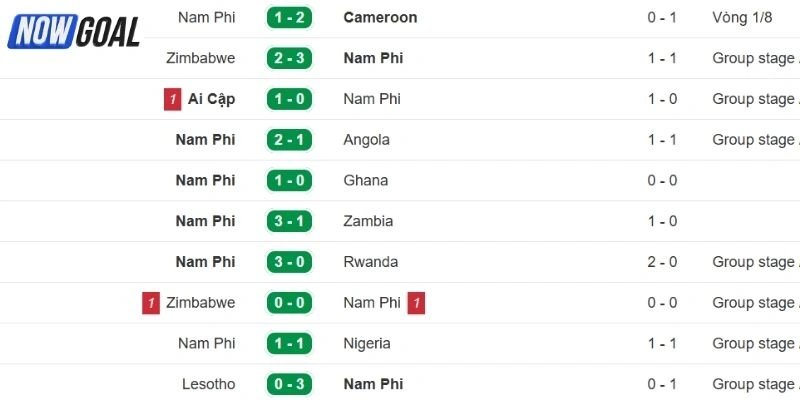Click the Ai Cập team name
800x400 pixels.
(210, 99)
